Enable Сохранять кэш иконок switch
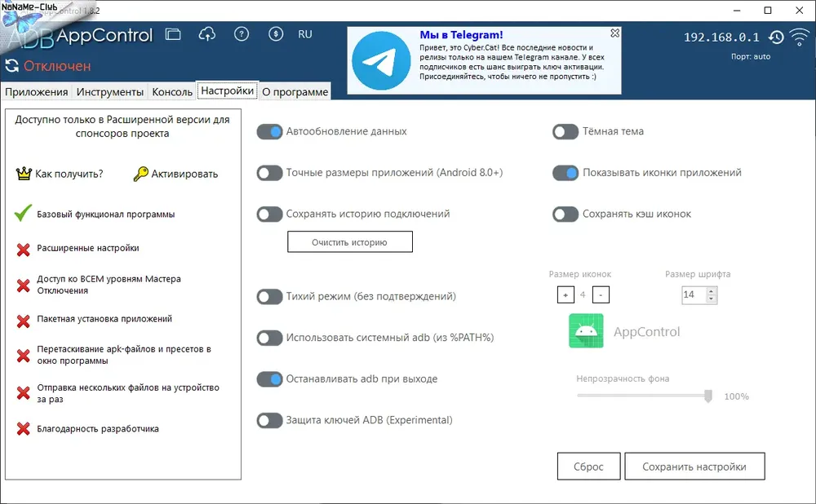The width and height of the screenshot is (816, 504). click(x=565, y=214)
